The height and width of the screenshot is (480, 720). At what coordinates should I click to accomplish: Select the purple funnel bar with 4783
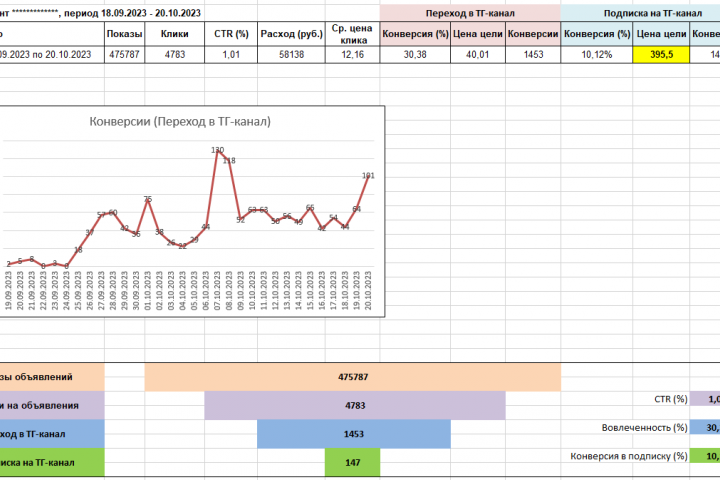tap(355, 406)
